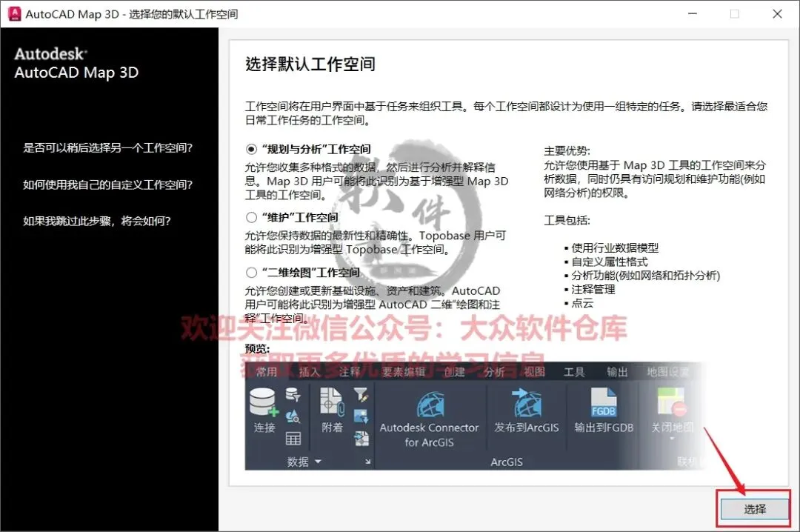Open the link 如何使用我自己的自定义工作空间?
The width and height of the screenshot is (800, 532).
[107, 184]
